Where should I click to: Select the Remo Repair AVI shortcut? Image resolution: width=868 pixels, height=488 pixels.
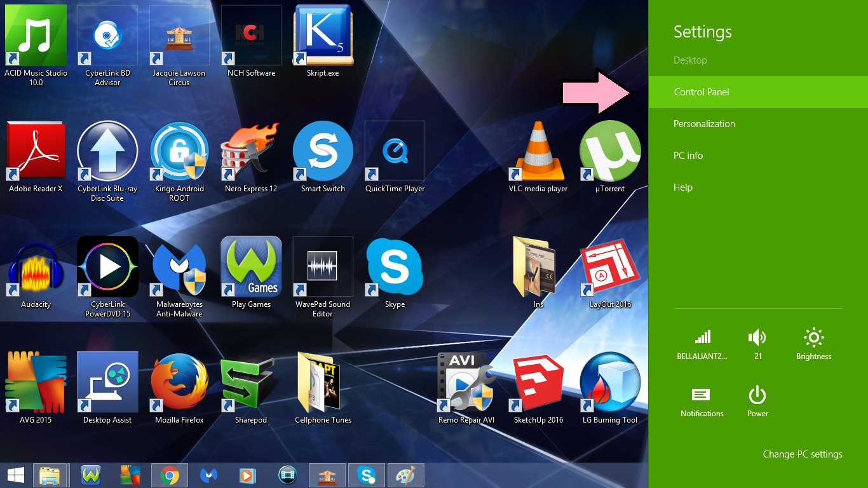click(x=466, y=388)
